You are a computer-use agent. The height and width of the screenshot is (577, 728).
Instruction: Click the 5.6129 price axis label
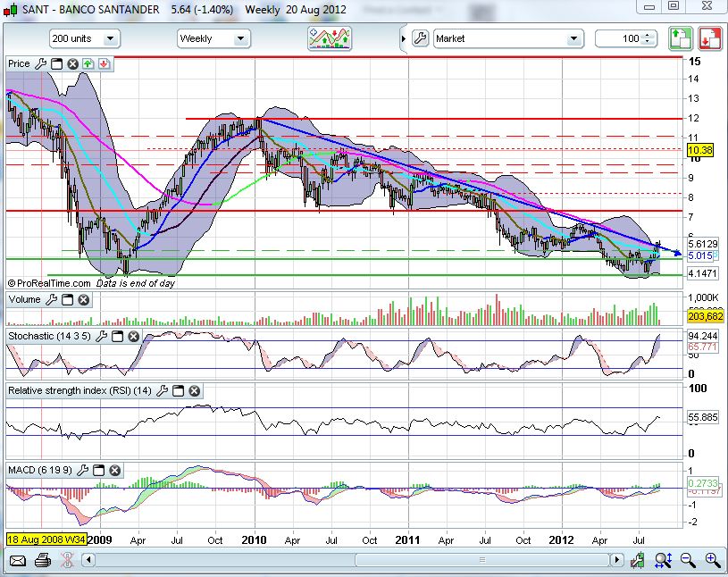pyautogui.click(x=702, y=244)
